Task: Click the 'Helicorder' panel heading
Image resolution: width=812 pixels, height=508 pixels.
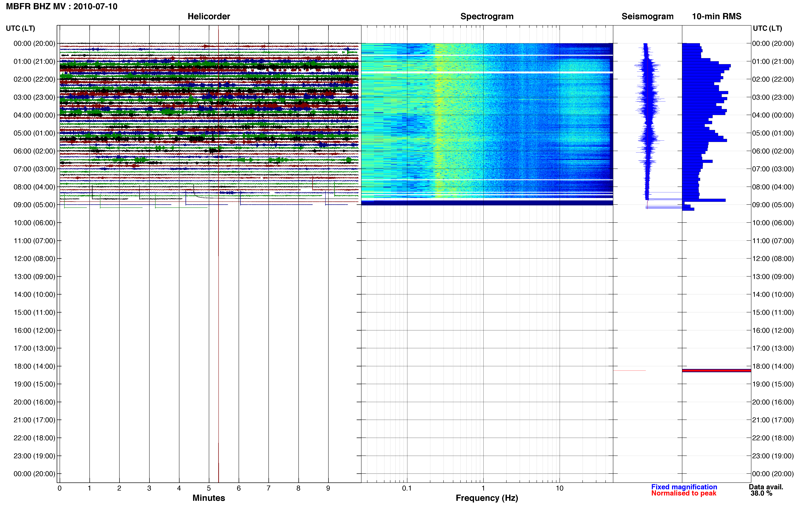Action: click(x=209, y=16)
